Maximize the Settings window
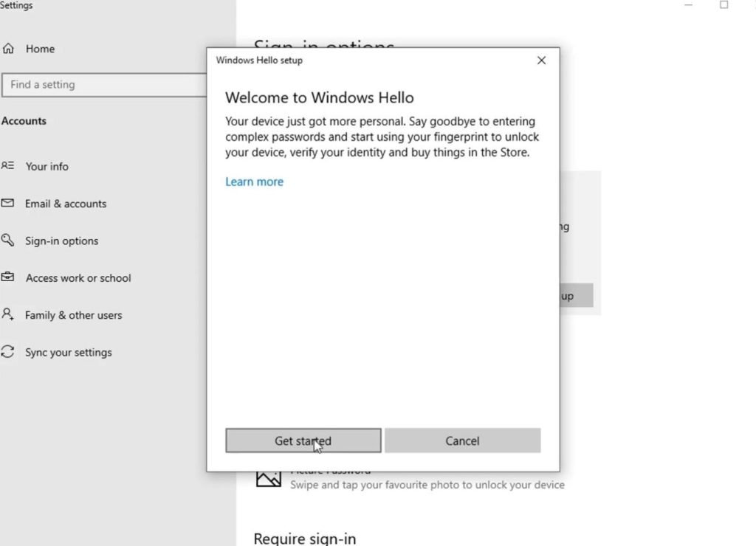 pos(724,5)
